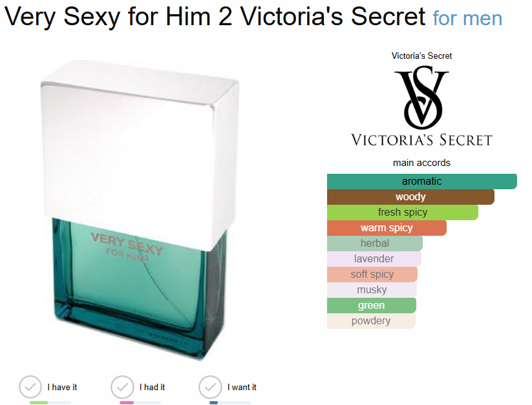This screenshot has height=405, width=532.
Task: Click the green 'I have it' progress bar
Action: pyautogui.click(x=50, y=402)
